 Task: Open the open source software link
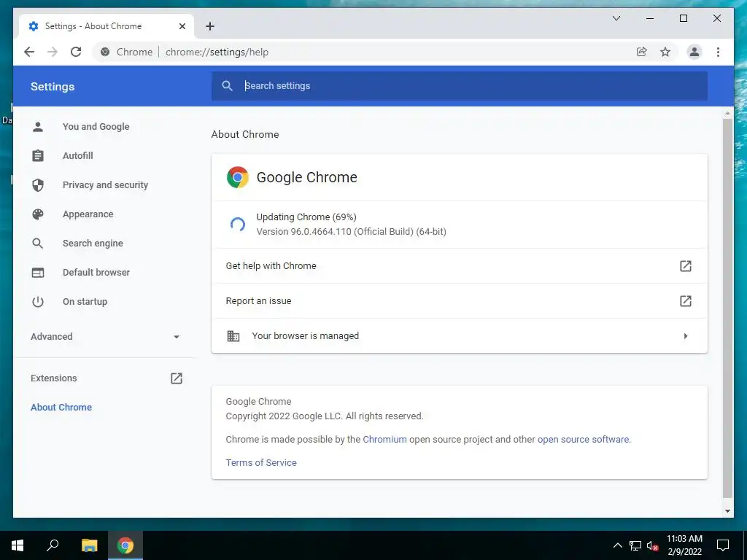click(x=583, y=440)
